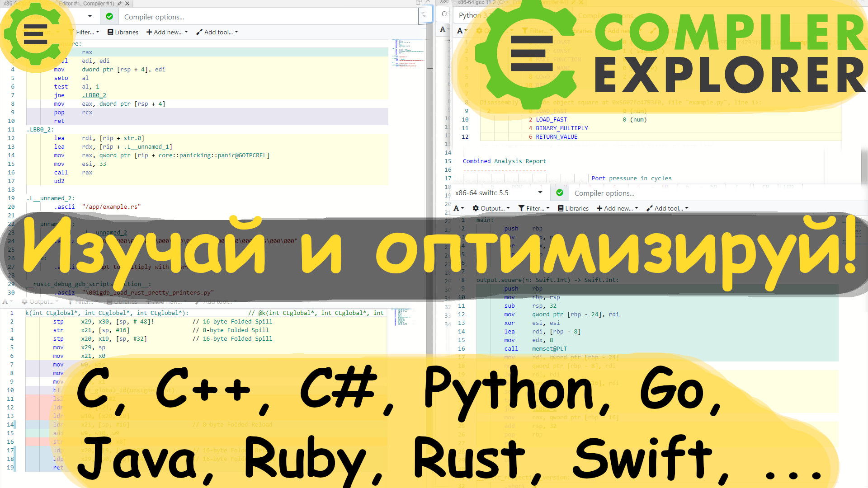Click the pencil rename icon on compiler tab

coord(119,4)
